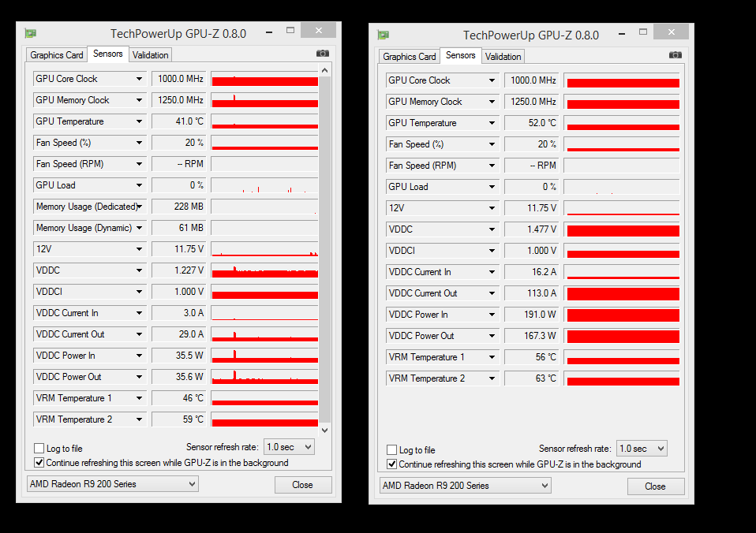Screen dimensions: 756x533
Task: Minimize the right GPU-Z window
Action: click(622, 33)
